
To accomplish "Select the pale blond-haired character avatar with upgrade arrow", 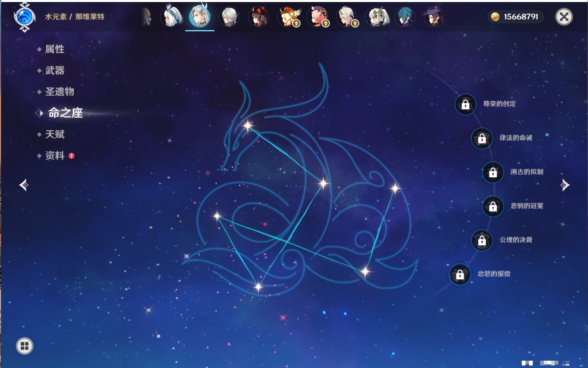I will 347,17.
